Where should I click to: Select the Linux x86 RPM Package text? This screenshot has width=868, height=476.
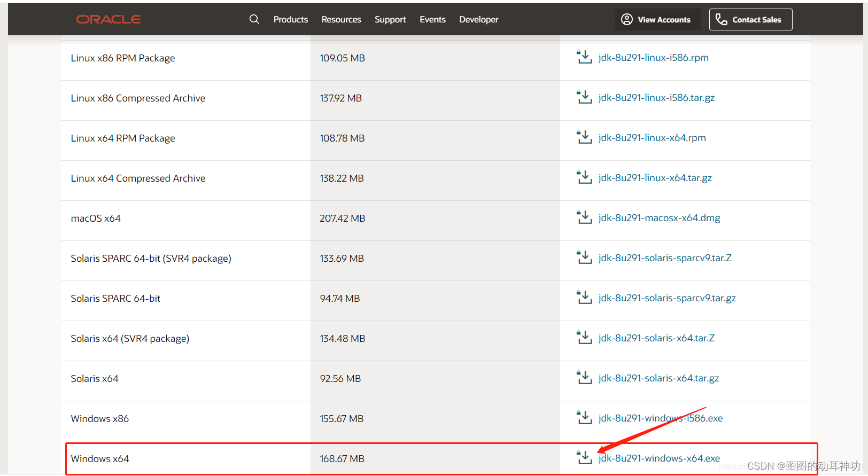coord(123,58)
